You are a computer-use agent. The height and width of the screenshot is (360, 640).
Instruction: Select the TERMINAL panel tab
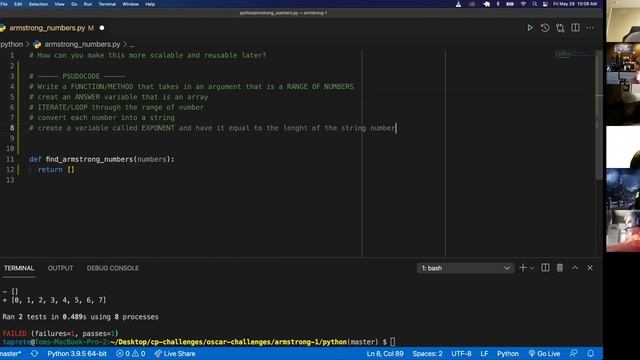click(x=19, y=268)
